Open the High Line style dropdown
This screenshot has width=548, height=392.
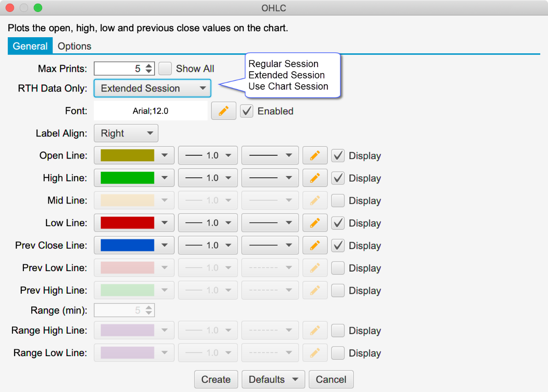270,178
